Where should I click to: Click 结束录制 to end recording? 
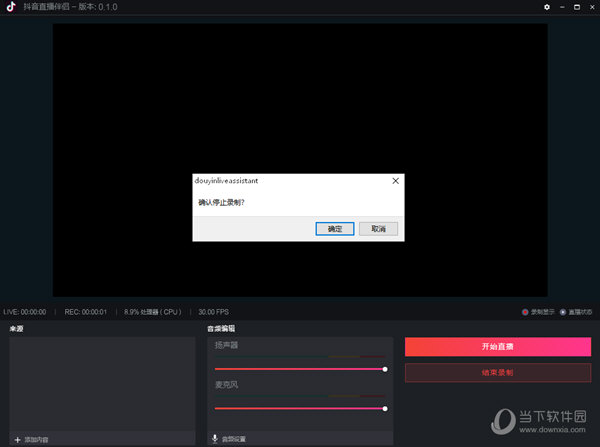(498, 372)
